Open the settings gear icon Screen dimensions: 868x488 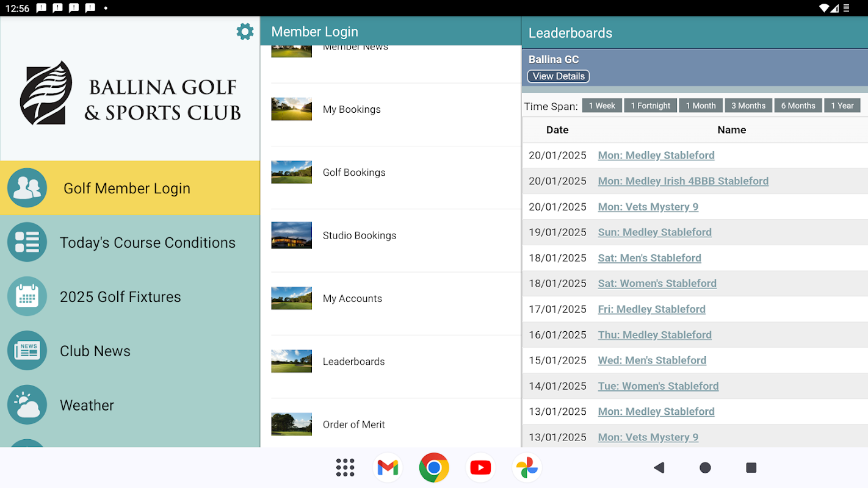245,32
